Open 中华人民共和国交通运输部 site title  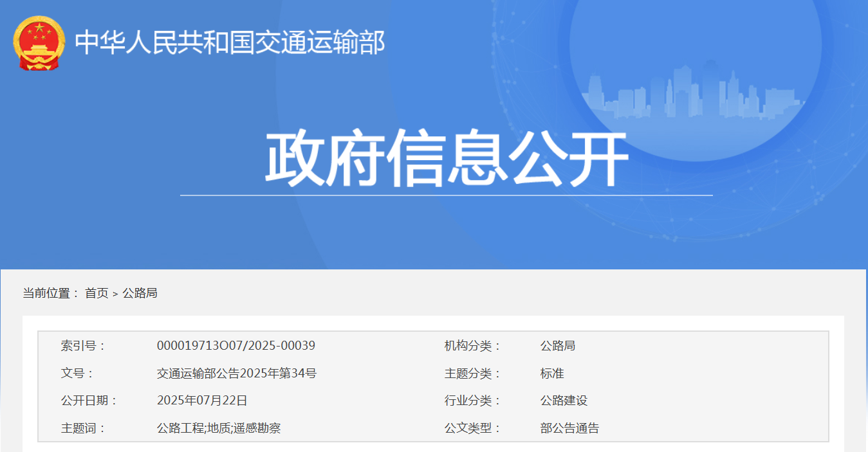coord(230,42)
